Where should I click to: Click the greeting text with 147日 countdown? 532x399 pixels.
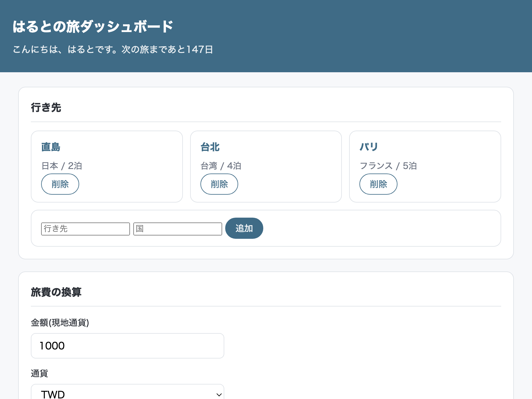(113, 49)
